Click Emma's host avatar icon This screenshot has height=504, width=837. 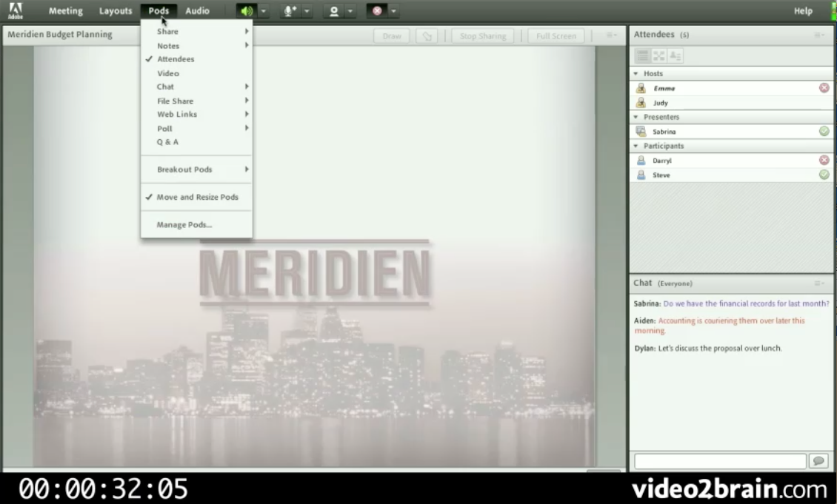pyautogui.click(x=641, y=88)
